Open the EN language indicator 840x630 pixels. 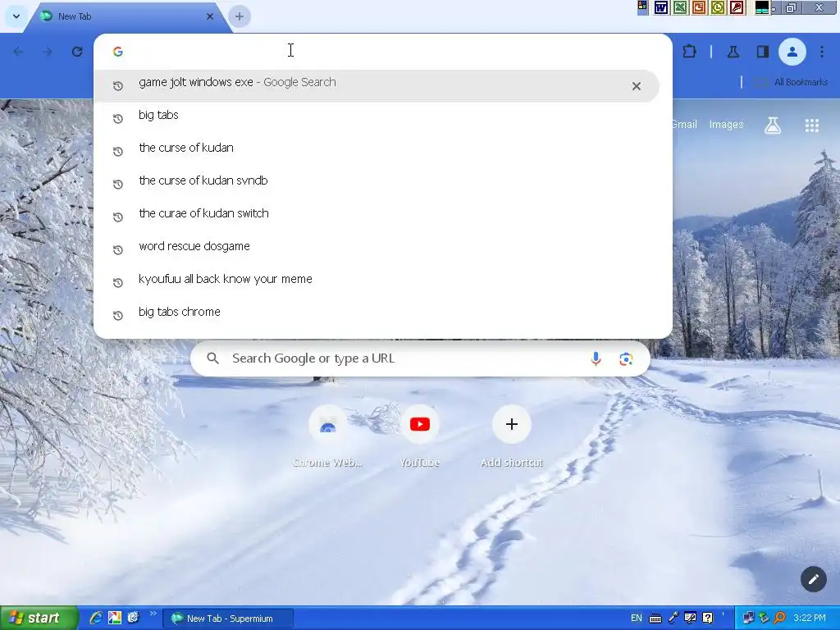637,619
